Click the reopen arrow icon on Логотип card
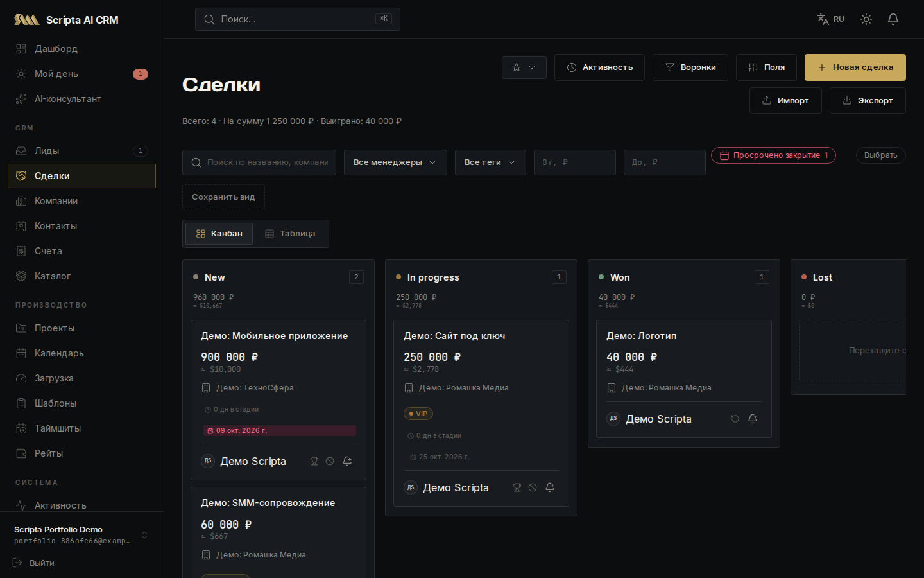Image resolution: width=924 pixels, height=578 pixels. pos(735,419)
